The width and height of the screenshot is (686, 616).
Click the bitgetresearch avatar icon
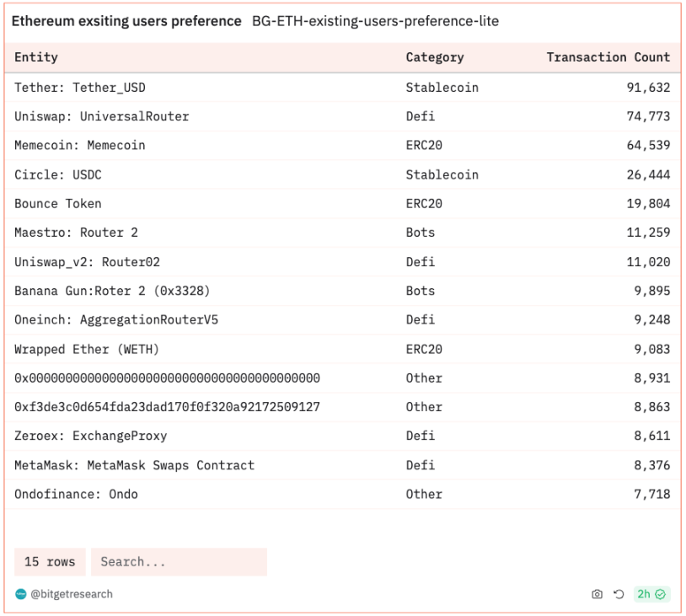click(x=21, y=594)
